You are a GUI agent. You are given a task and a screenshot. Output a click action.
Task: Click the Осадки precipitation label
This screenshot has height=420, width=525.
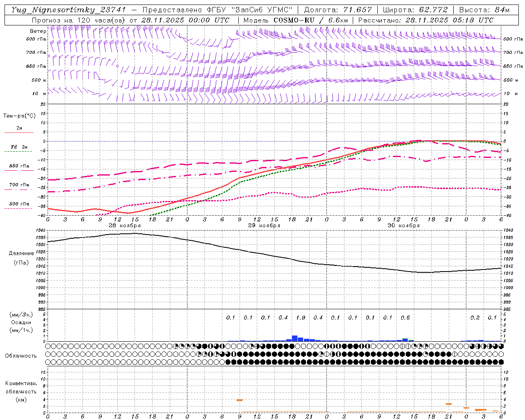coord(21,322)
